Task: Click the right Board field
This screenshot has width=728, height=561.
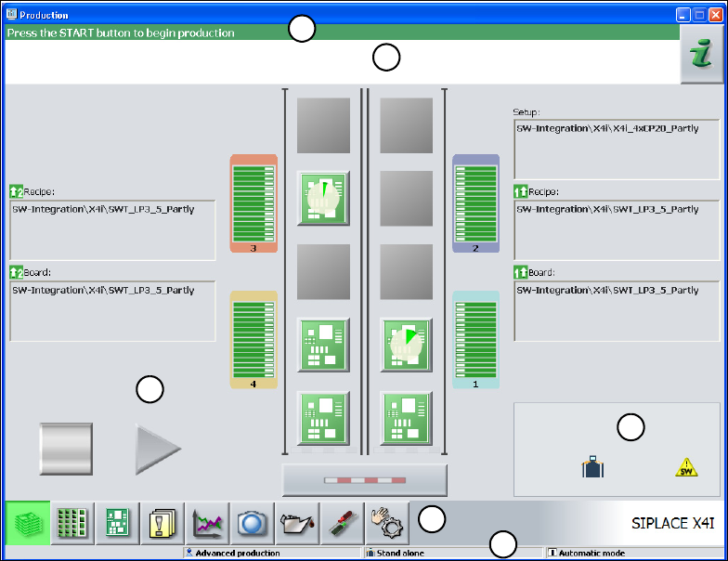Action: coord(617,311)
